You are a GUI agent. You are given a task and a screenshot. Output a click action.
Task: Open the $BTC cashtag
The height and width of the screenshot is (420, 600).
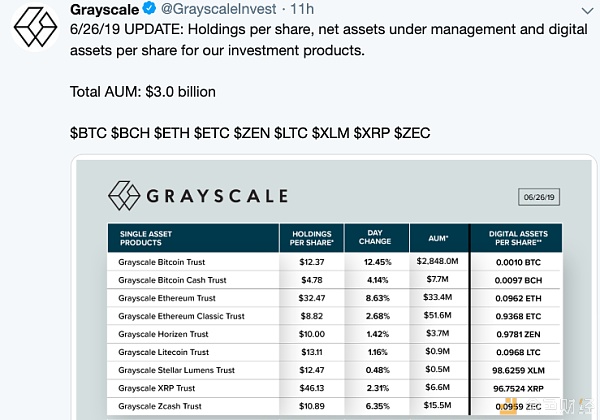(x=88, y=133)
